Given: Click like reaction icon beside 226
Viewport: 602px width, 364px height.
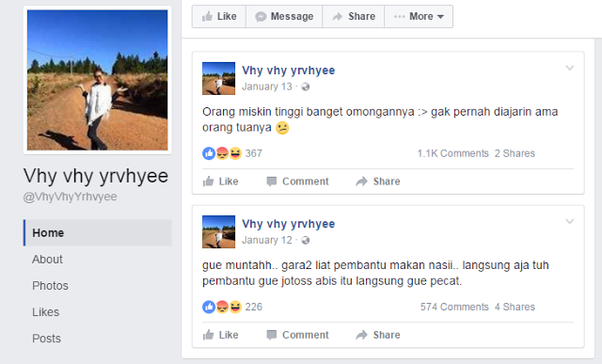Looking at the screenshot, I should [x=209, y=308].
